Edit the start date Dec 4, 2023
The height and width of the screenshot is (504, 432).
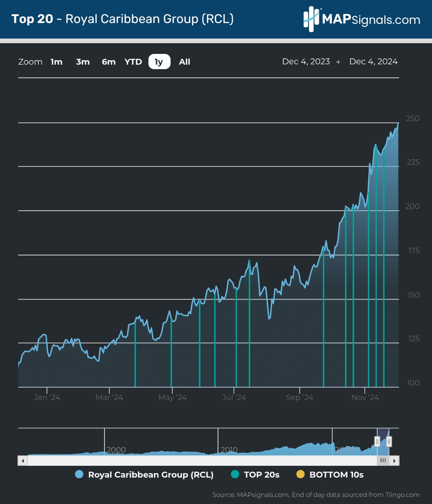pos(306,62)
